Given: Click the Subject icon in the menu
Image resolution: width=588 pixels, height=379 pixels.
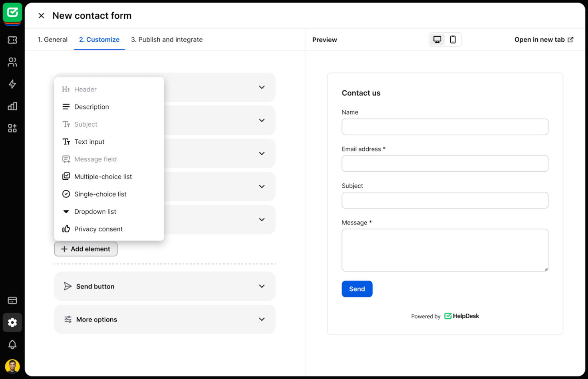Looking at the screenshot, I should click(66, 124).
